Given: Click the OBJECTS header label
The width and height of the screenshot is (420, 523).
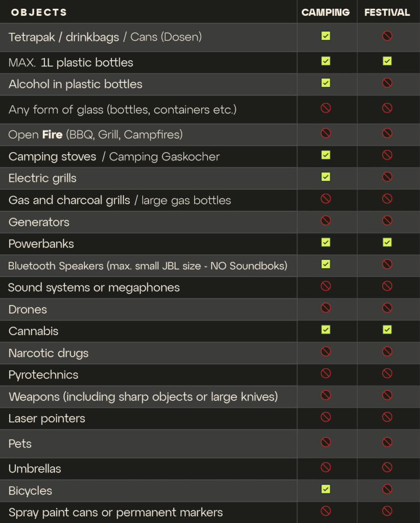Looking at the screenshot, I should click(39, 12).
